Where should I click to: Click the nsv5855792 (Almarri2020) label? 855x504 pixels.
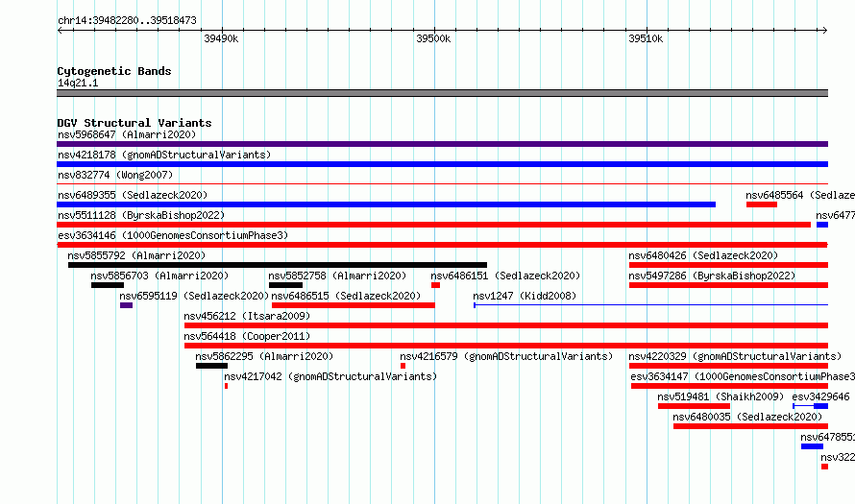tap(136, 255)
